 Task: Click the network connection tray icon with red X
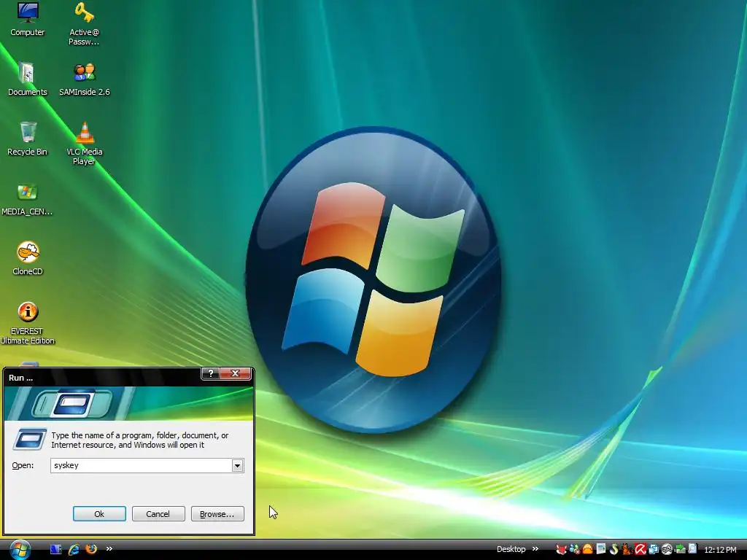pyautogui.click(x=575, y=550)
